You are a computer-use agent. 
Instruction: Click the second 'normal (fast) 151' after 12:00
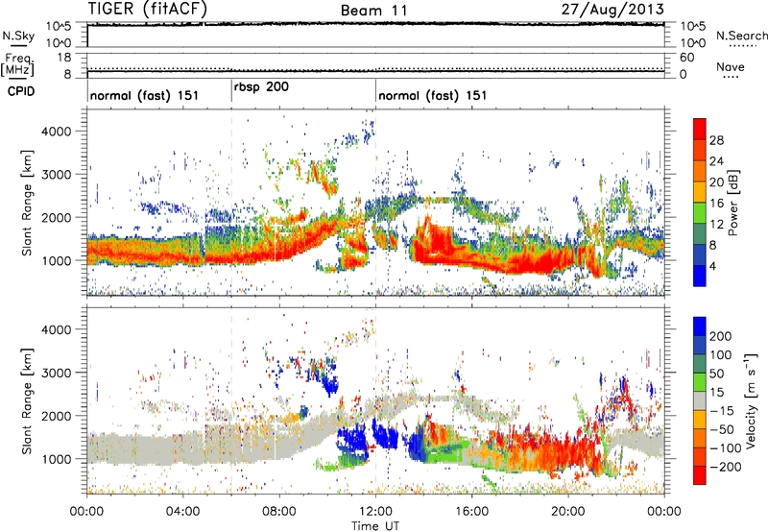[433, 95]
